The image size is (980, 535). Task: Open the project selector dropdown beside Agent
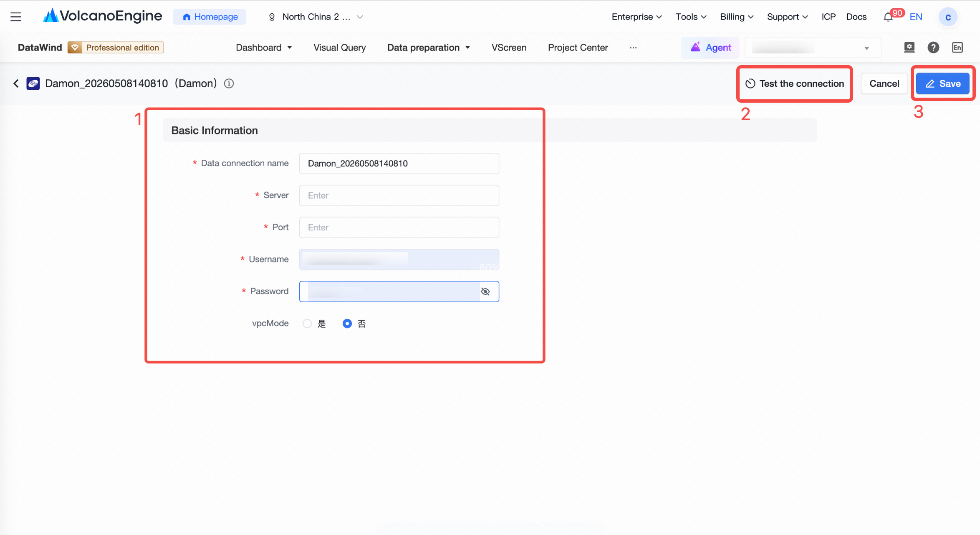(813, 48)
